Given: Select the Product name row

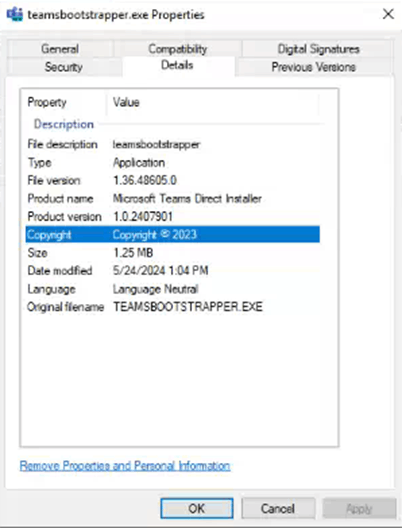Looking at the screenshot, I should (x=173, y=198).
